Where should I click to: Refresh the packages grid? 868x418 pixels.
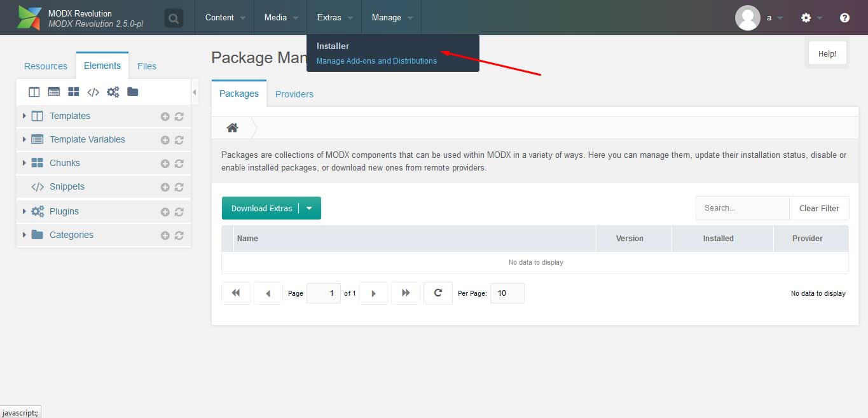coord(437,293)
